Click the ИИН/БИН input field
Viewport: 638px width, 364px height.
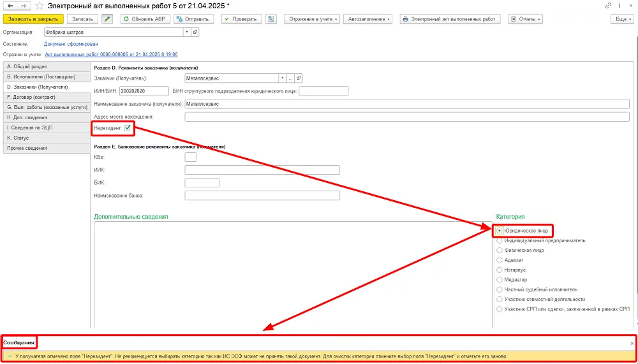click(144, 91)
